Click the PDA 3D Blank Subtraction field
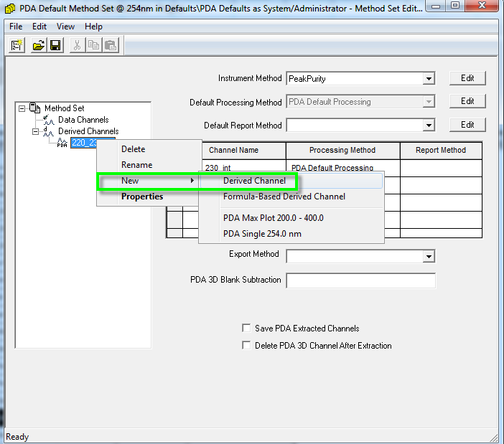Viewport: 504px width, 444px height. click(x=360, y=280)
